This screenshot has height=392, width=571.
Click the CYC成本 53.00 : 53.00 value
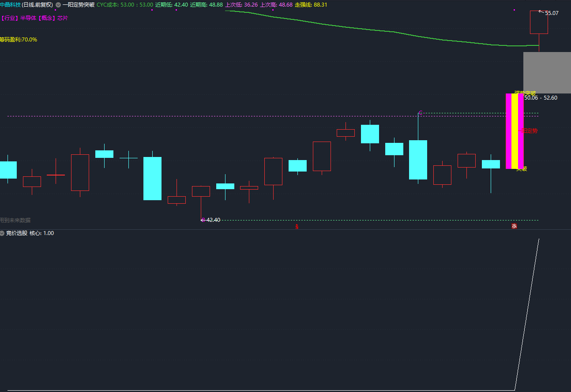point(125,5)
